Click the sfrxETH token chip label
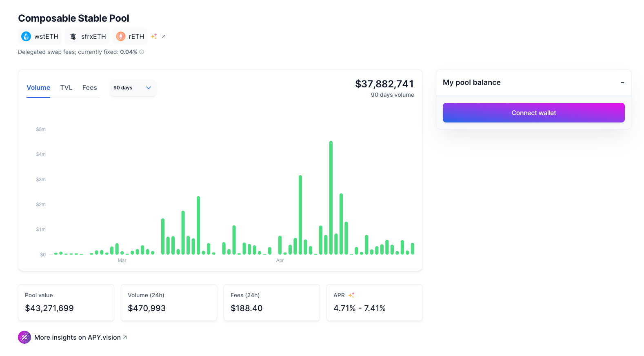 click(93, 36)
